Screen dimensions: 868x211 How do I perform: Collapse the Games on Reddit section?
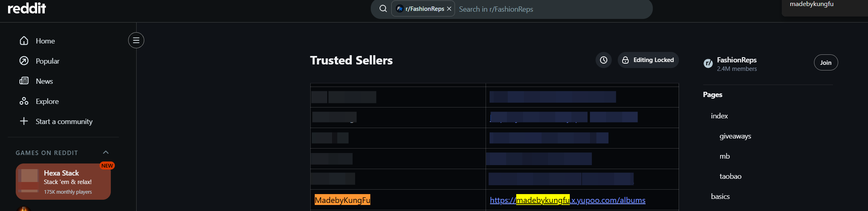[x=106, y=152]
